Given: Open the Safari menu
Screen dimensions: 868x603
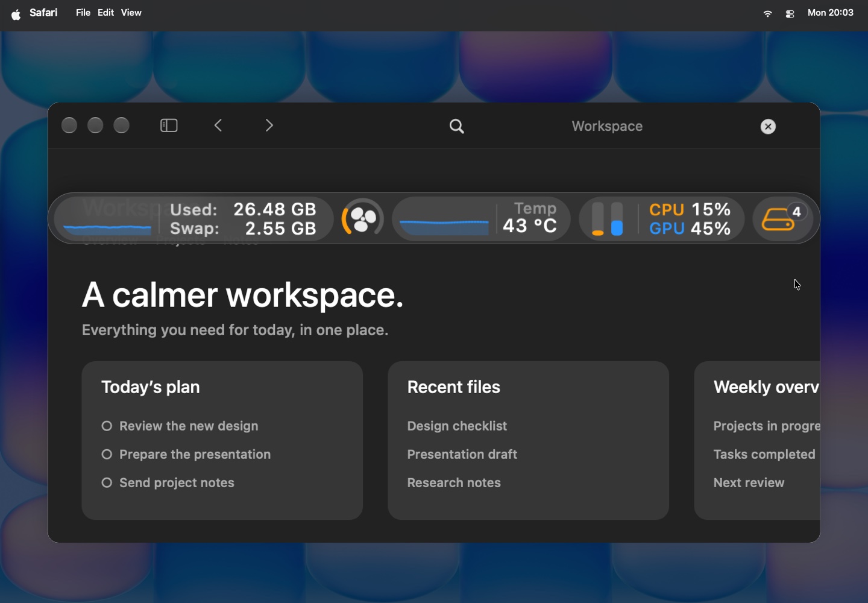Looking at the screenshot, I should tap(43, 13).
